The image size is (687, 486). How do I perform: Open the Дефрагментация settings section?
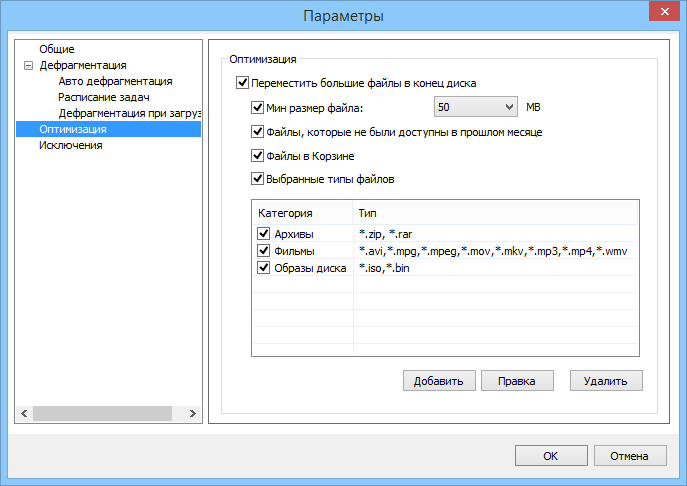[83, 65]
